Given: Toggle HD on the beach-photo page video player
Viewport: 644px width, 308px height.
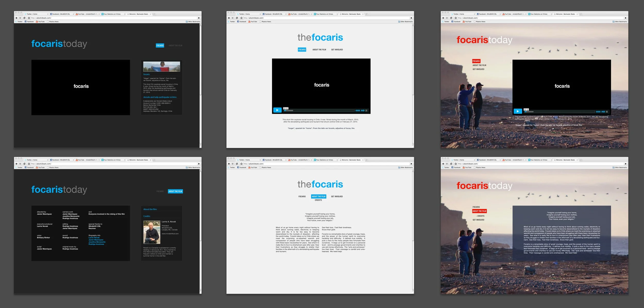Looking at the screenshot, I should coord(603,112).
